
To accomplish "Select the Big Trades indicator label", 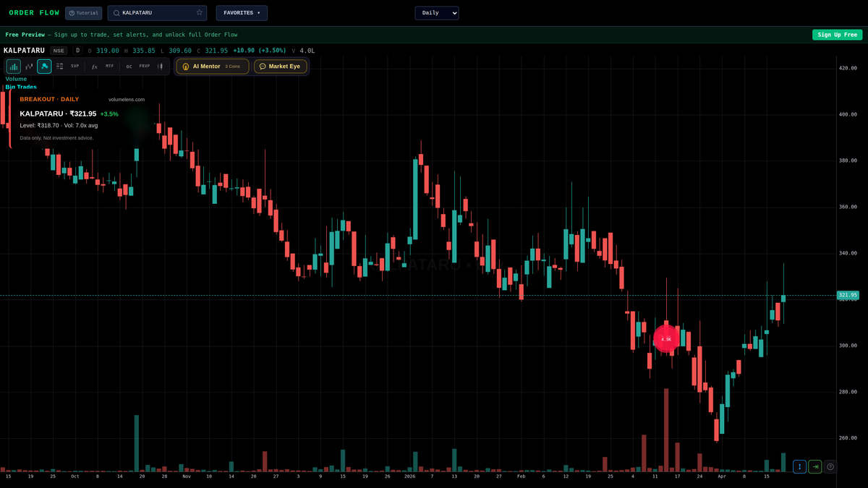I will tap(21, 87).
